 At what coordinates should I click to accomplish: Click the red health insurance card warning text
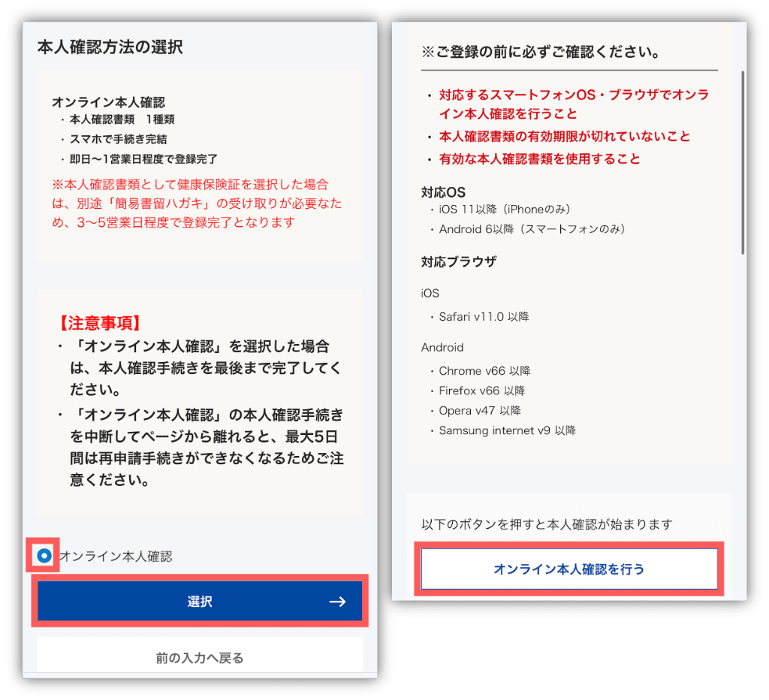(x=197, y=203)
